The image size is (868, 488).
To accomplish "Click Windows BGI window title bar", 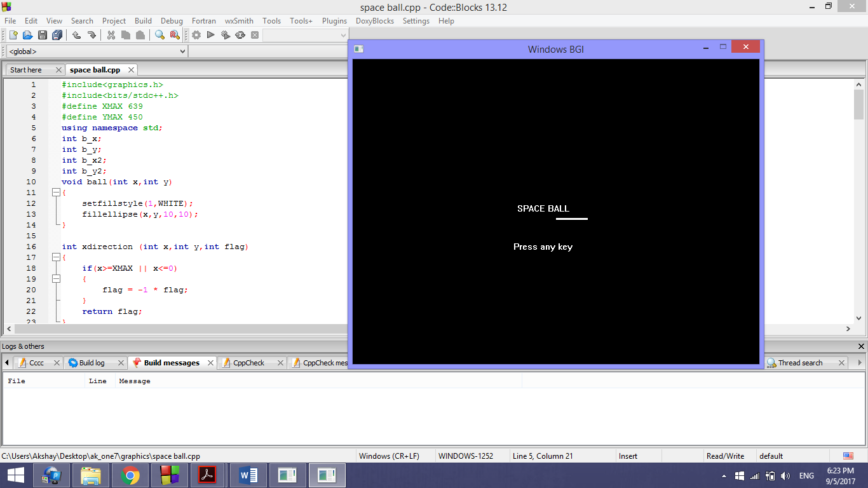I will 556,49.
